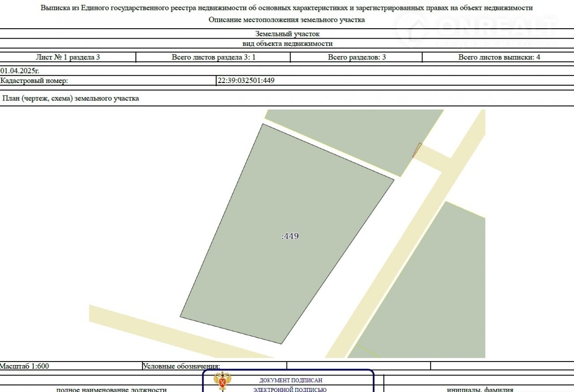Click the "Кадастровый номер:" label
Image resolution: width=574 pixels, height=392 pixels.
coord(34,81)
